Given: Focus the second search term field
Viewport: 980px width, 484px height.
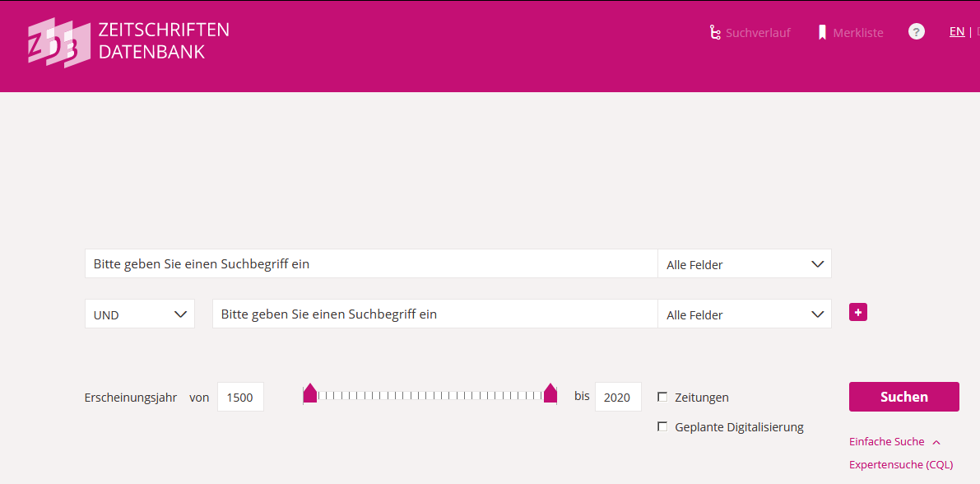Looking at the screenshot, I should pyautogui.click(x=435, y=314).
